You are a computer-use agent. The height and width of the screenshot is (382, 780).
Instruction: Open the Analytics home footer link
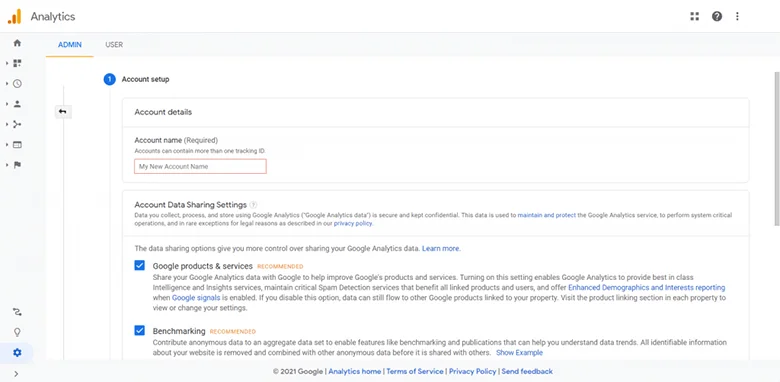[355, 371]
